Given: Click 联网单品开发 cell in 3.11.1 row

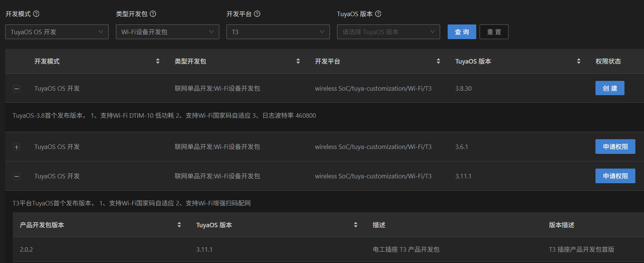Looking at the screenshot, I should [217, 176].
